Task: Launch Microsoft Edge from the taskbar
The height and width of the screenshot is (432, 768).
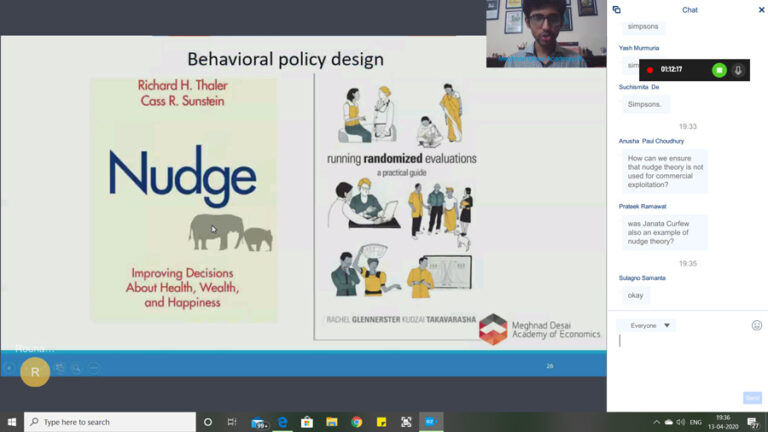Action: point(283,422)
